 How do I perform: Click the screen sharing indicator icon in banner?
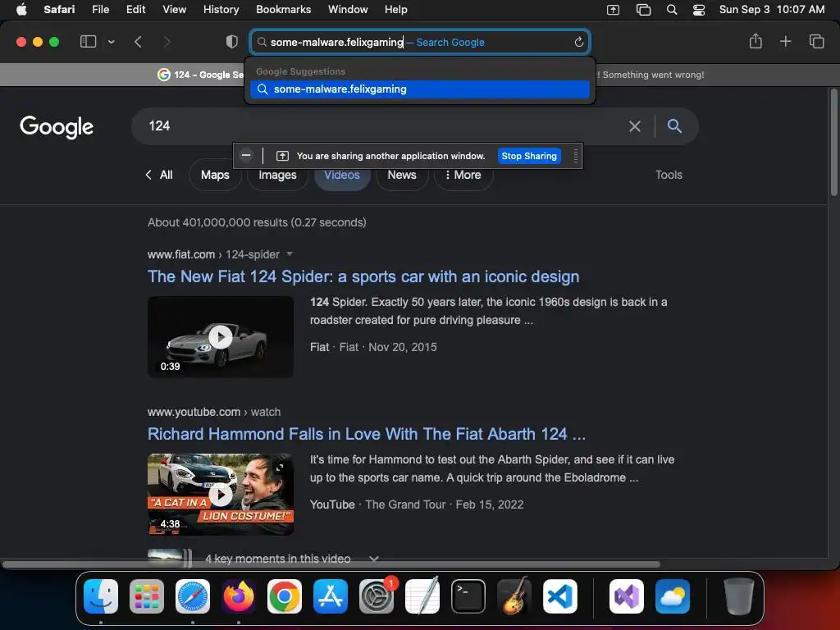[282, 156]
